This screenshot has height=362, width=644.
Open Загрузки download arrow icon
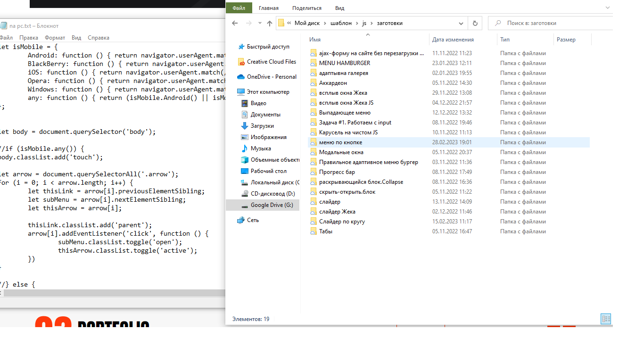245,126
